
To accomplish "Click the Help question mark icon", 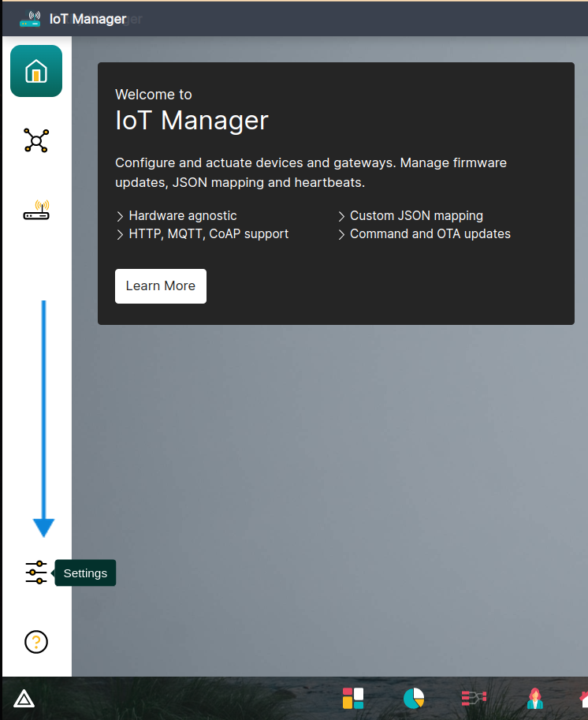I will tap(35, 642).
